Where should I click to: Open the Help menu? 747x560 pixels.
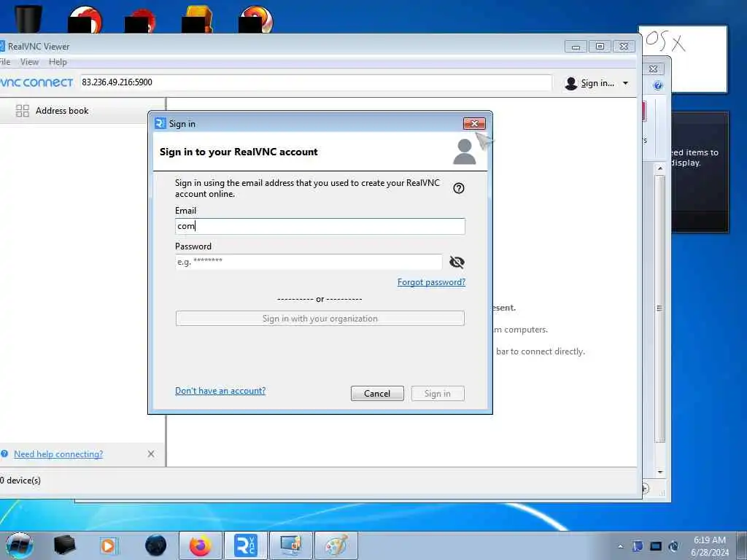coord(58,62)
